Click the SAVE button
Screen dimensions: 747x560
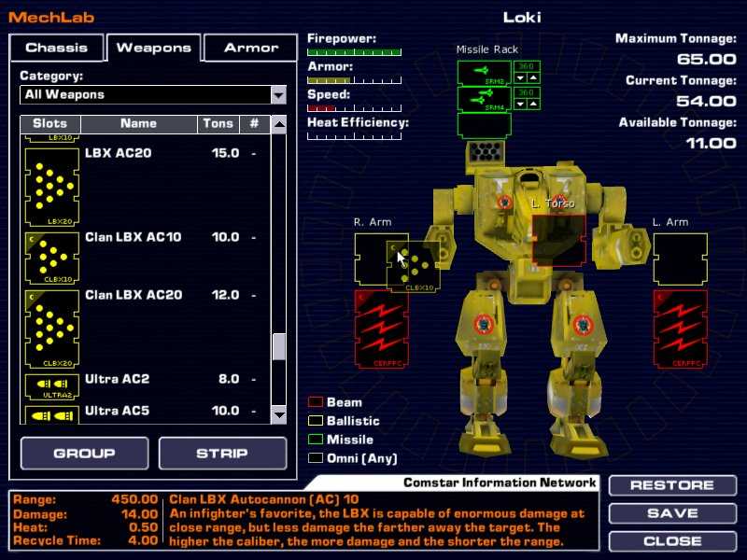(672, 513)
